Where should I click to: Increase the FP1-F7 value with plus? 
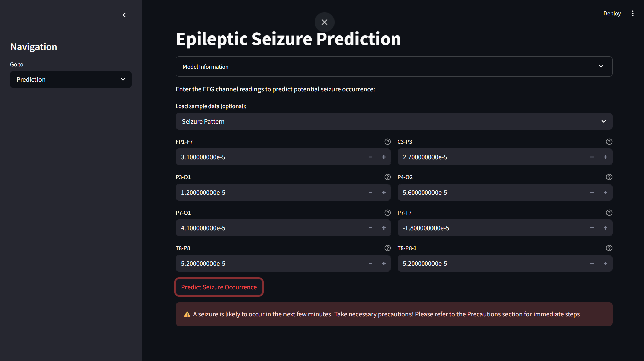[x=384, y=157]
